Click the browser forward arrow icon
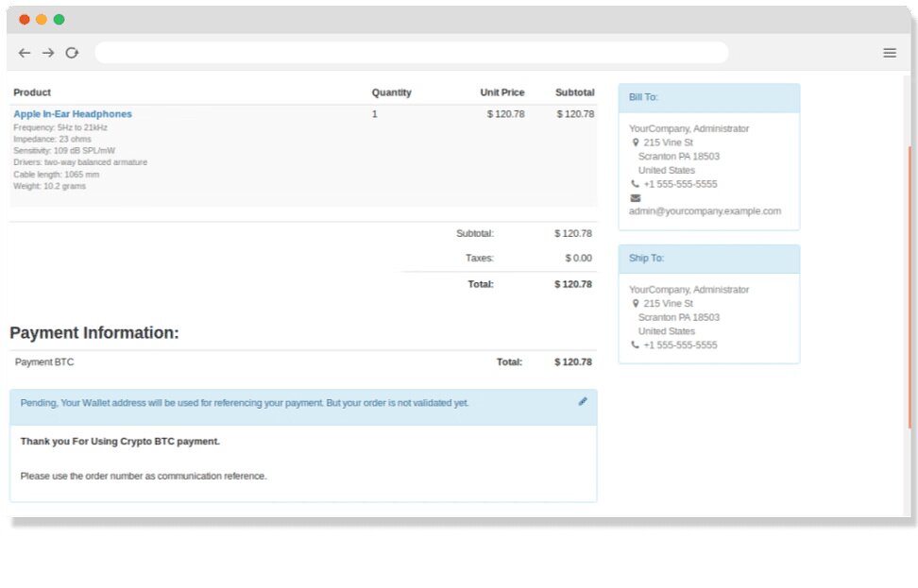This screenshot has height=588, width=918. point(48,53)
